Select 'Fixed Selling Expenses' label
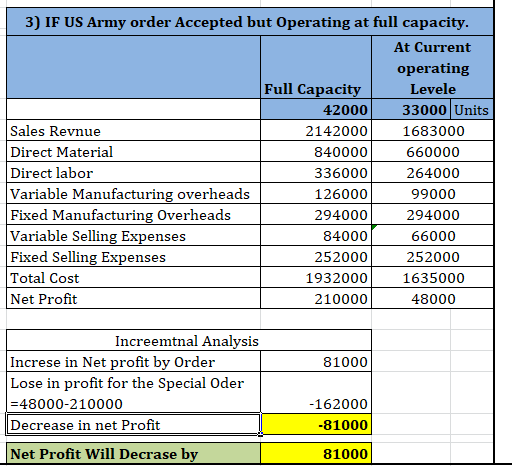This screenshot has height=466, width=512. click(x=133, y=256)
